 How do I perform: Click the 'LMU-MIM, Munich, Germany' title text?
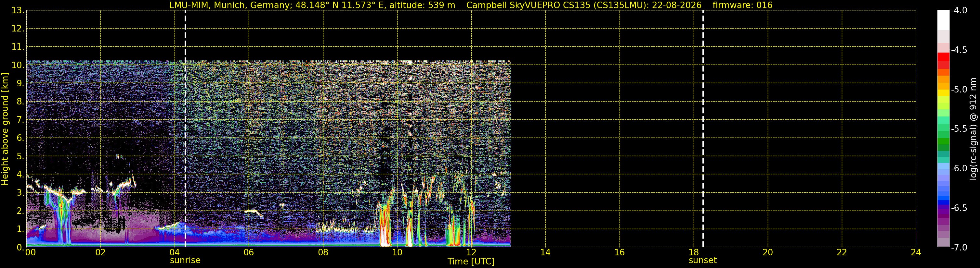(x=231, y=5)
